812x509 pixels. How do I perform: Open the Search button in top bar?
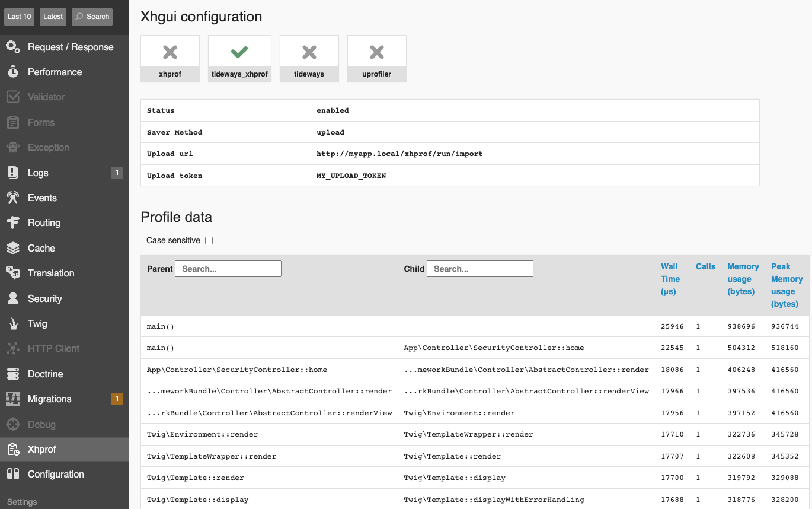92,17
